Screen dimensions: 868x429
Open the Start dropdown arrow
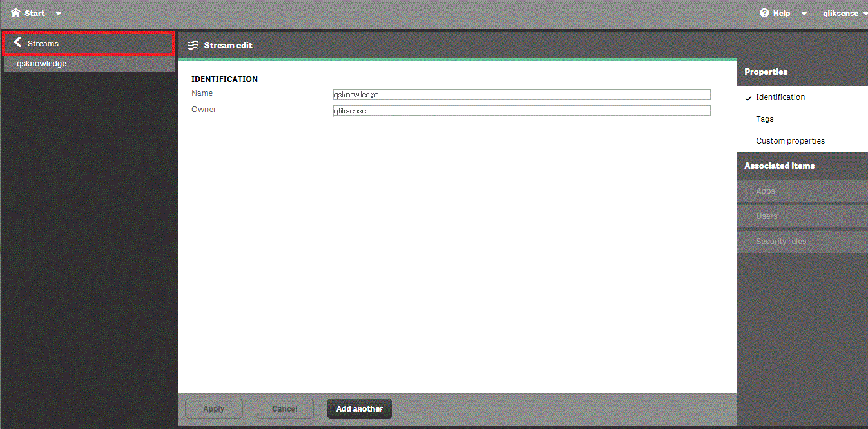click(59, 14)
